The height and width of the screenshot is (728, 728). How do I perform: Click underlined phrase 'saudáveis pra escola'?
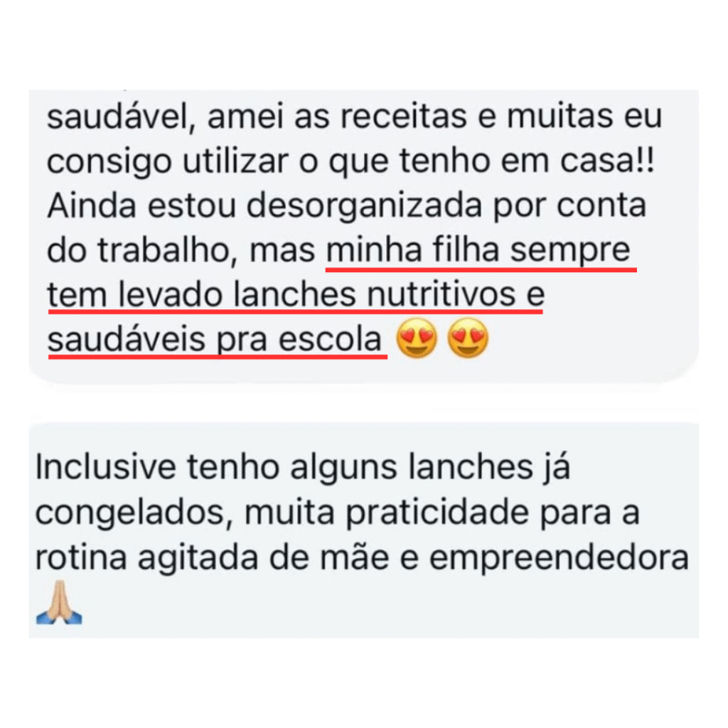(x=215, y=341)
